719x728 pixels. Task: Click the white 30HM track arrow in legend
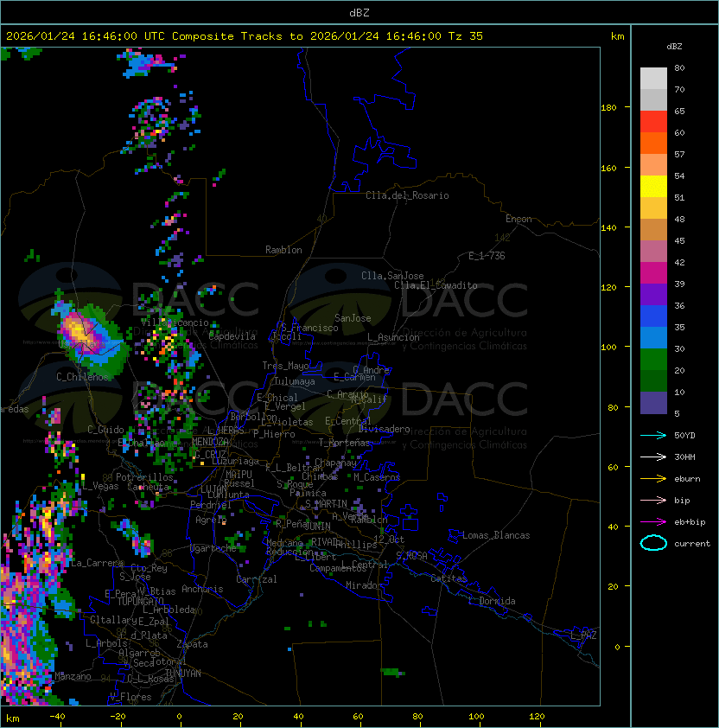click(653, 457)
